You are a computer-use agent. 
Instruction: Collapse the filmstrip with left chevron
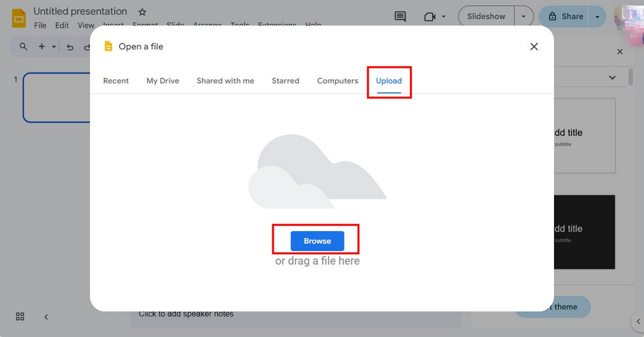(46, 317)
